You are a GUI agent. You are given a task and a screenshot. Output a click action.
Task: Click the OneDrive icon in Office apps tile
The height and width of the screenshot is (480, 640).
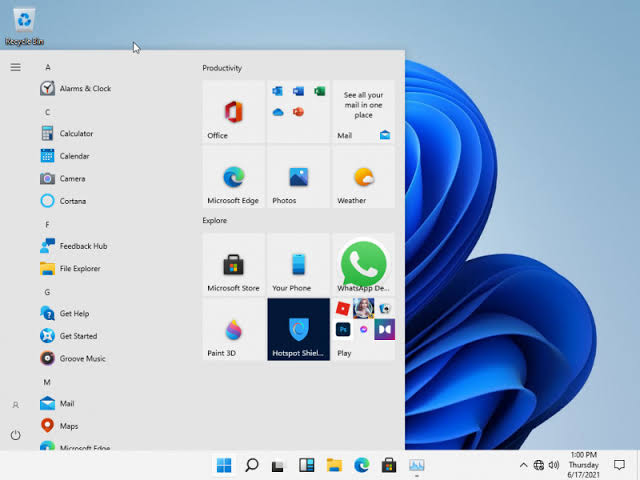[x=278, y=112]
